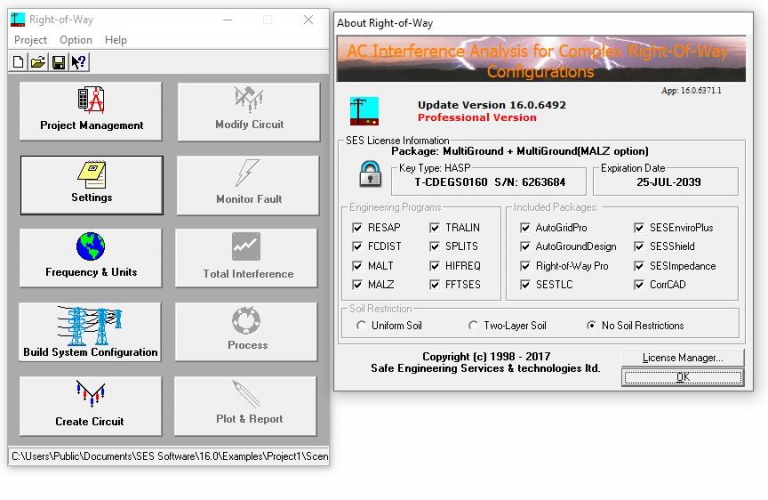Click the Package MultiGround text line
Image resolution: width=768 pixels, height=500 pixels.
click(520, 151)
